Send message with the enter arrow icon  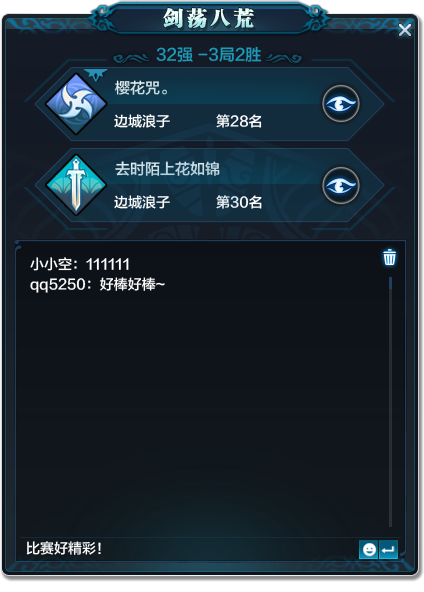pyautogui.click(x=388, y=549)
